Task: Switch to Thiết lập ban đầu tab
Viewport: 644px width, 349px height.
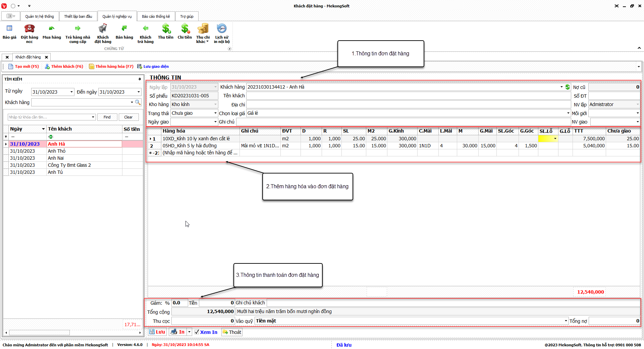Action: coord(78,16)
